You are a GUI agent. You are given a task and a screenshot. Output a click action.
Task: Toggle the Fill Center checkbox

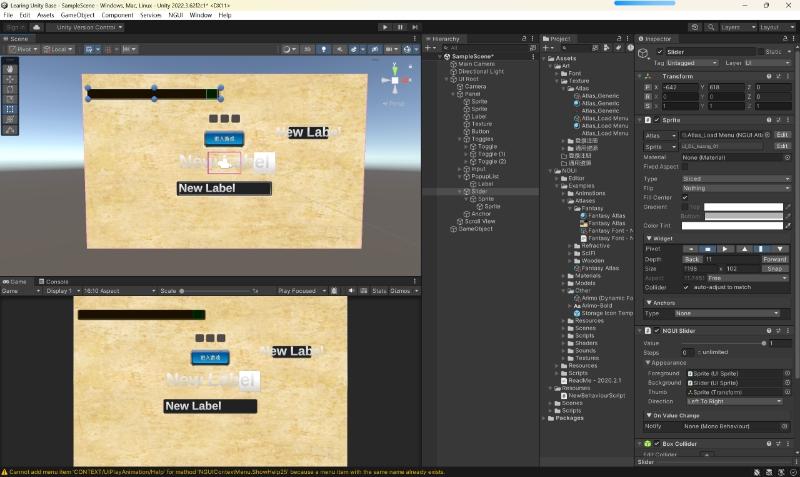pos(685,197)
